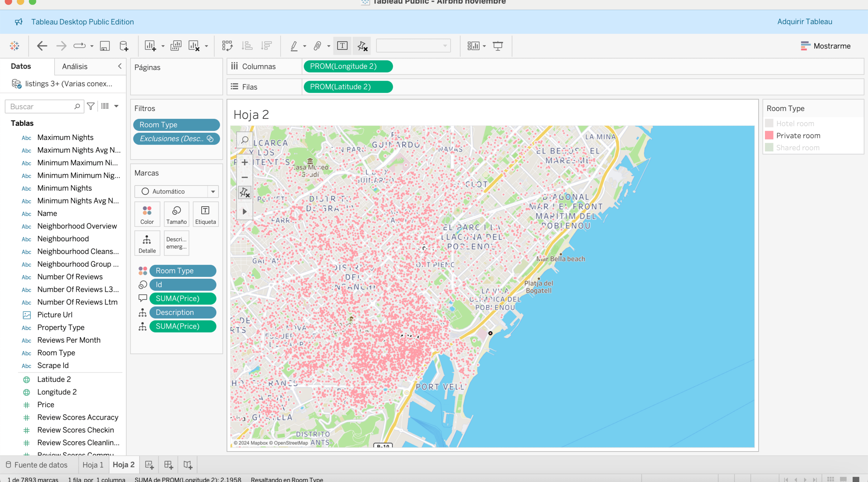
Task: Open the Hoja 1 sheet tab
Action: [93, 465]
